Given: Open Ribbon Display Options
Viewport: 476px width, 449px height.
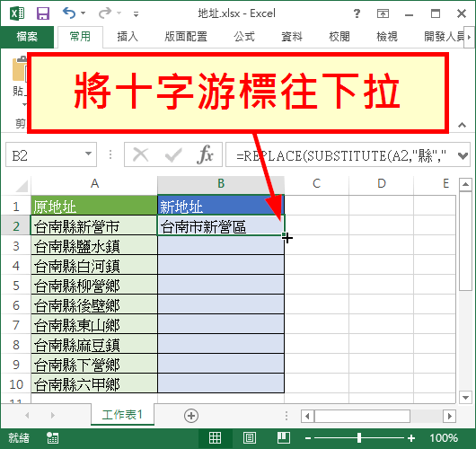Looking at the screenshot, I should coord(383,13).
